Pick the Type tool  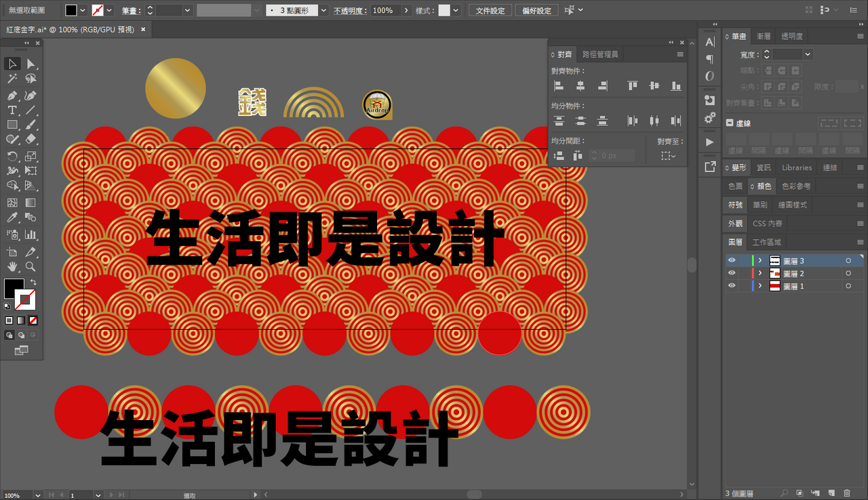[x=12, y=110]
